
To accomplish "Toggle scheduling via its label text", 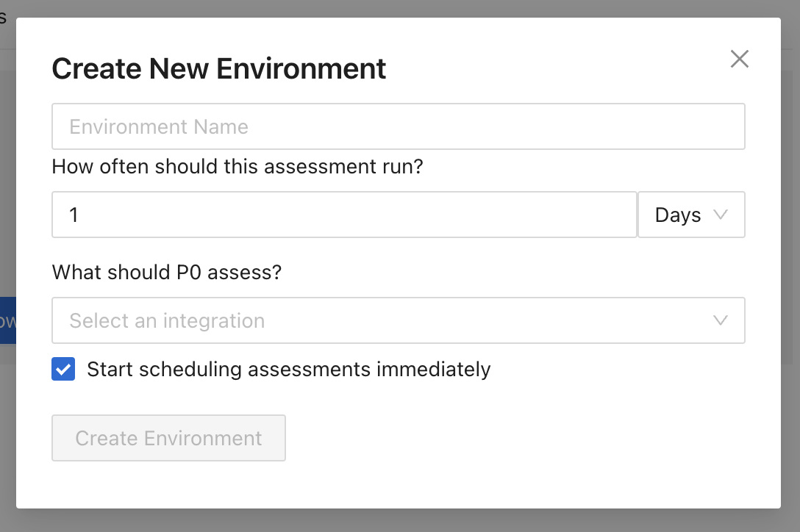I will (x=288, y=369).
